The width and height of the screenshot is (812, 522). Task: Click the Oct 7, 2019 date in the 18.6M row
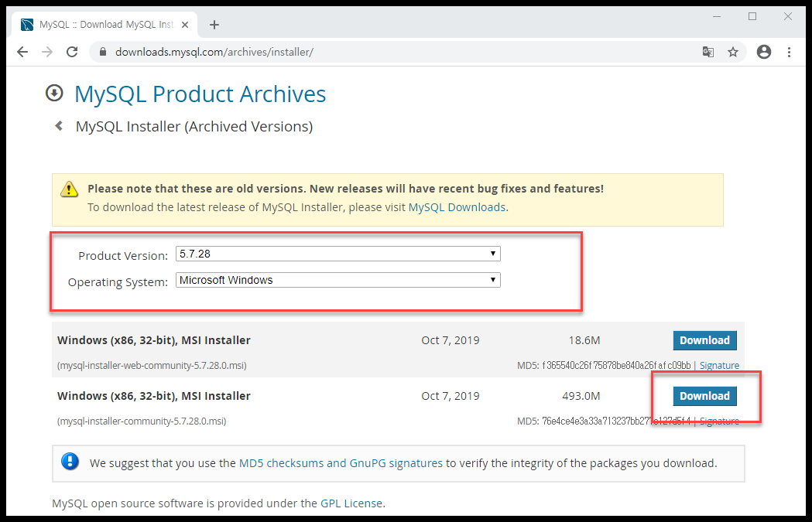[x=450, y=340]
